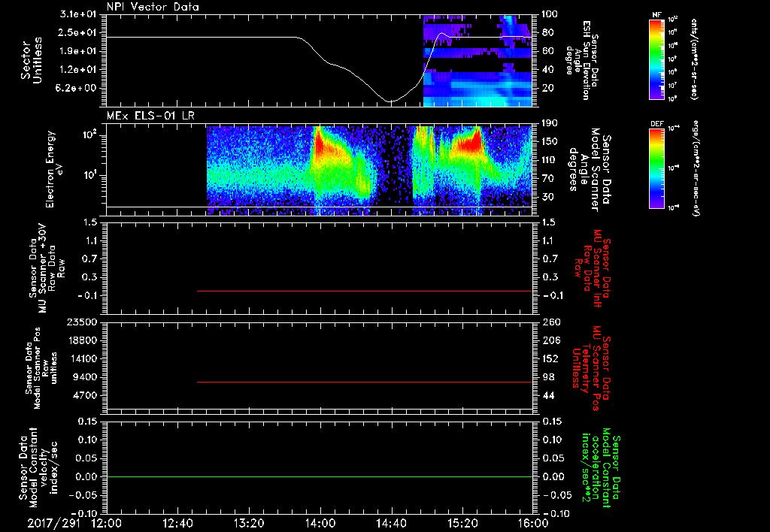Click the "60" sun elevation tick value
The width and height of the screenshot is (770, 532).
coord(548,51)
